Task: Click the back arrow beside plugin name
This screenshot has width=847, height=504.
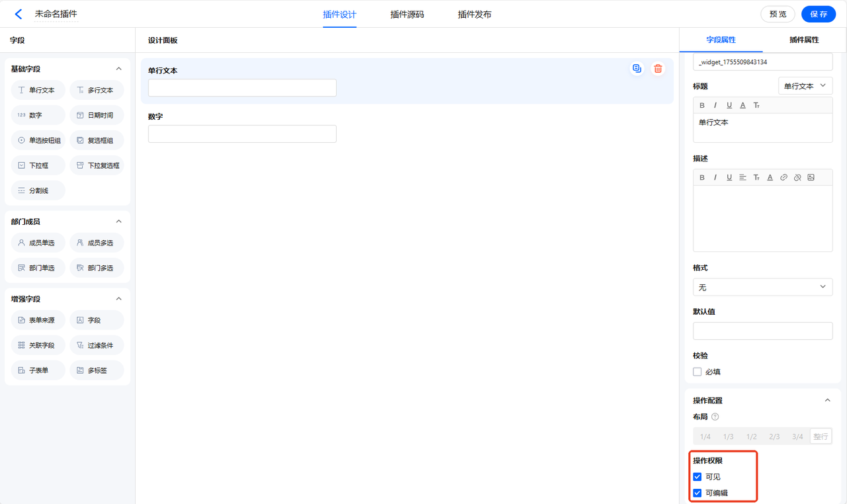Action: point(19,14)
